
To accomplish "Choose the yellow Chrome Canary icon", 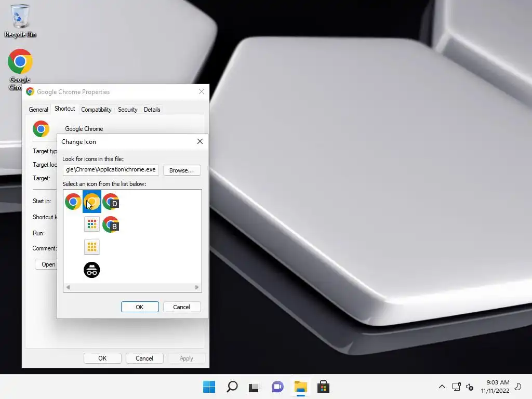I will (92, 202).
